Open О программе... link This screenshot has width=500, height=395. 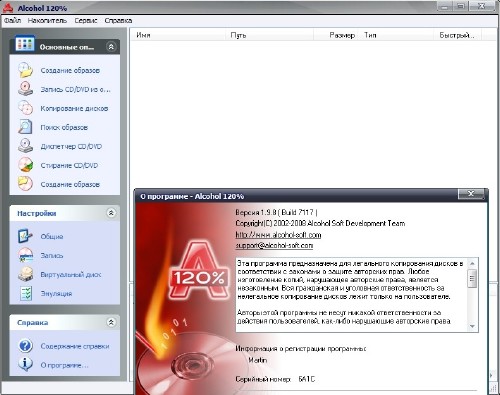tap(64, 365)
